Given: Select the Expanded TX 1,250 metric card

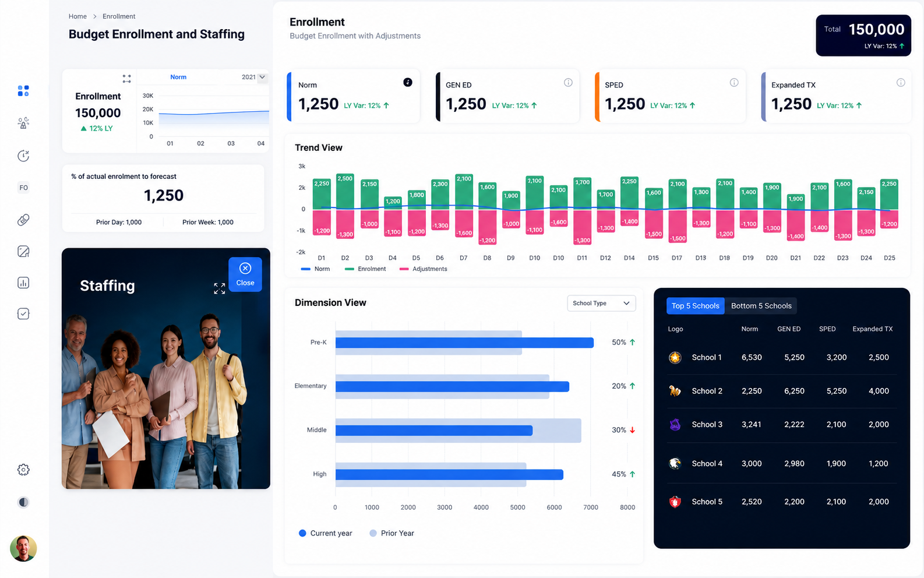Looking at the screenshot, I should pyautogui.click(x=836, y=97).
